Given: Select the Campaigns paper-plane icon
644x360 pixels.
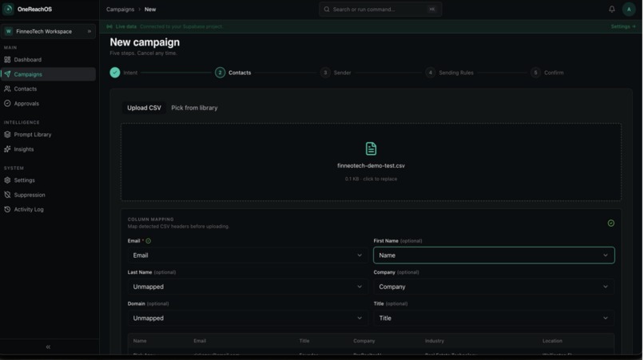Looking at the screenshot, I should coord(7,74).
